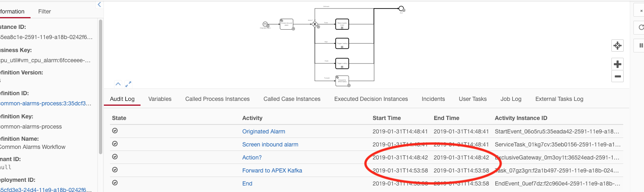The height and width of the screenshot is (192, 644).
Task: Open the Forward to APEX Kafka activity link
Action: tap(272, 170)
